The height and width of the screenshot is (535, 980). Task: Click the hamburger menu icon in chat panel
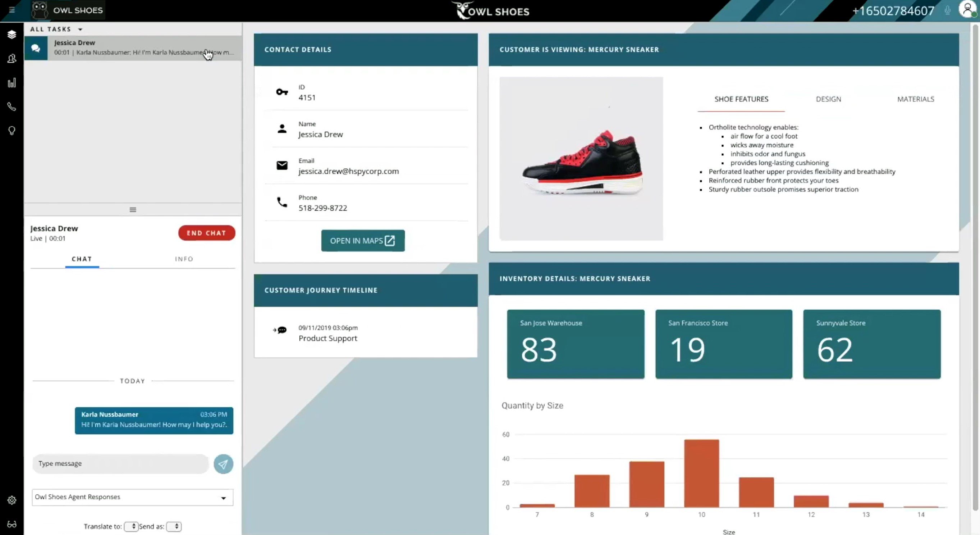(x=132, y=209)
